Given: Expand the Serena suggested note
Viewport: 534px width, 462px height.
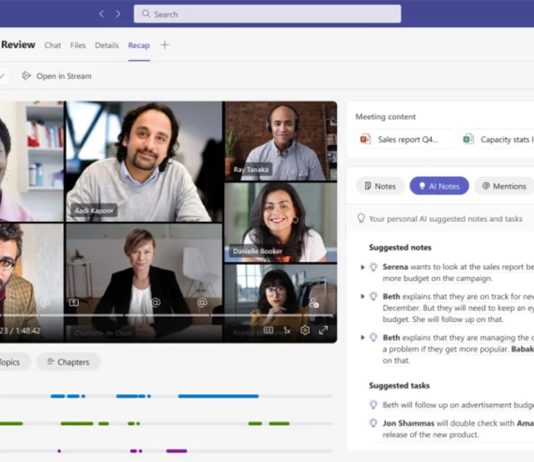Looking at the screenshot, I should click(363, 267).
